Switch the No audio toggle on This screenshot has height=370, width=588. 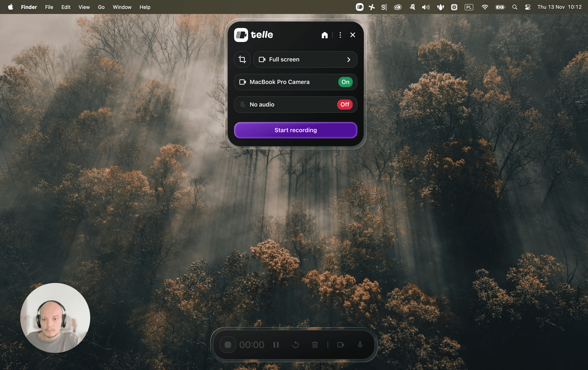click(345, 105)
